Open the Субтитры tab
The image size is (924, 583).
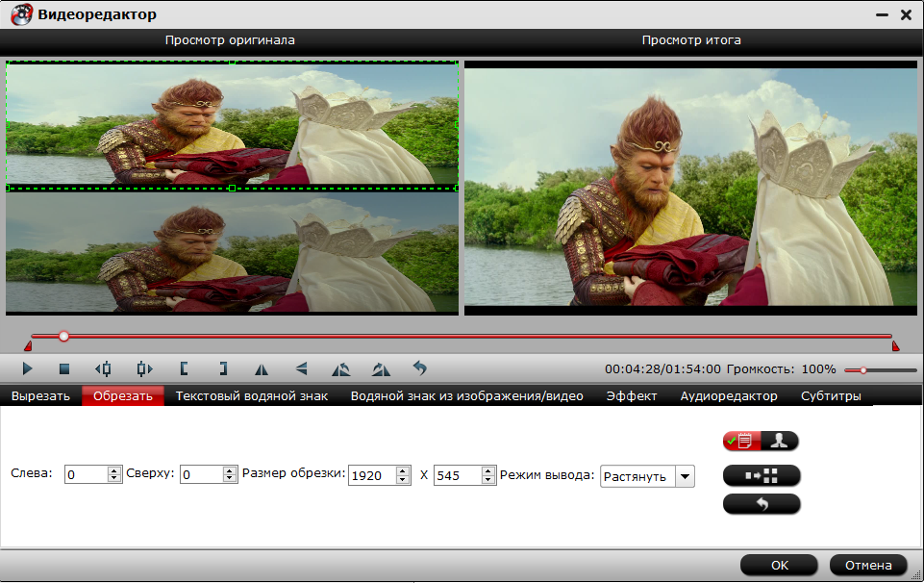coord(831,396)
